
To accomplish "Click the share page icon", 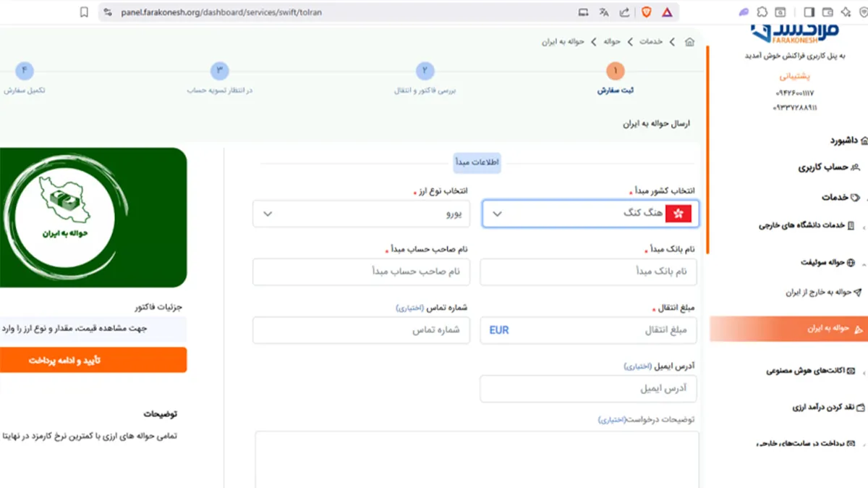I will 624,12.
